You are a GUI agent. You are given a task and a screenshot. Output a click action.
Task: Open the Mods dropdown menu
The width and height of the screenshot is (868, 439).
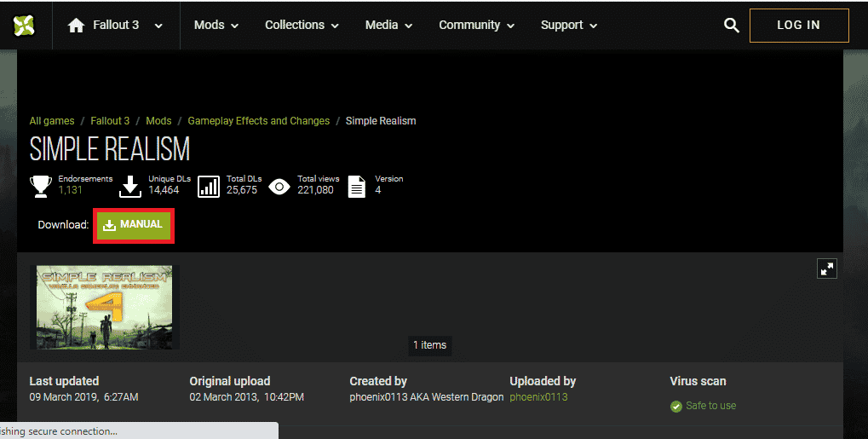pos(216,25)
